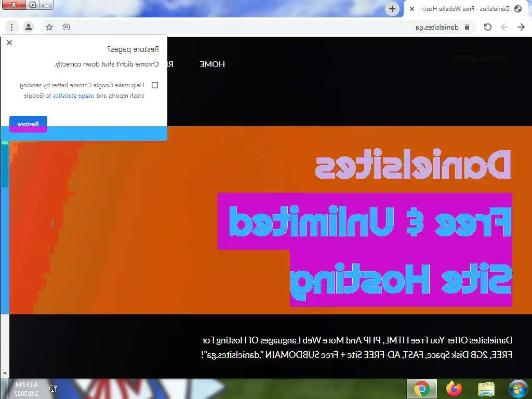Reload the page
This screenshot has width=532, height=399.
pyautogui.click(x=487, y=27)
